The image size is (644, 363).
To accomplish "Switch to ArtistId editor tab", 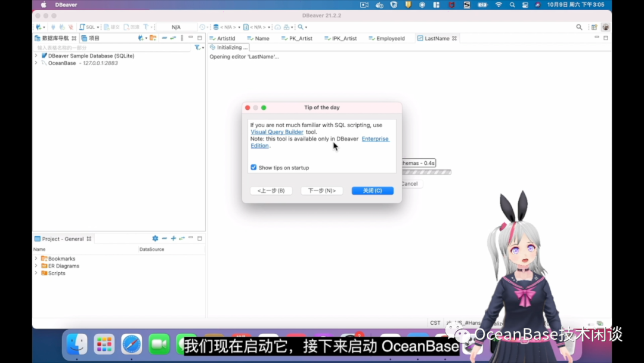I will [x=222, y=38].
